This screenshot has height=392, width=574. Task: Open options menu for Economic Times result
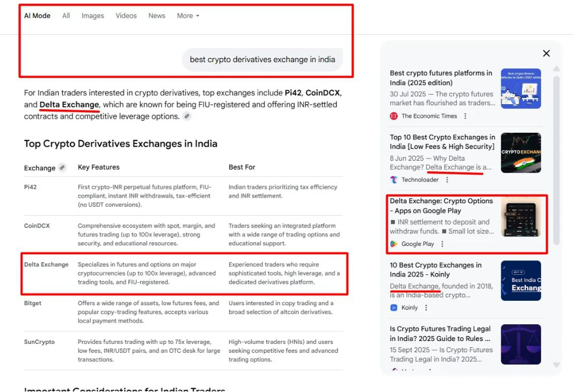point(465,116)
